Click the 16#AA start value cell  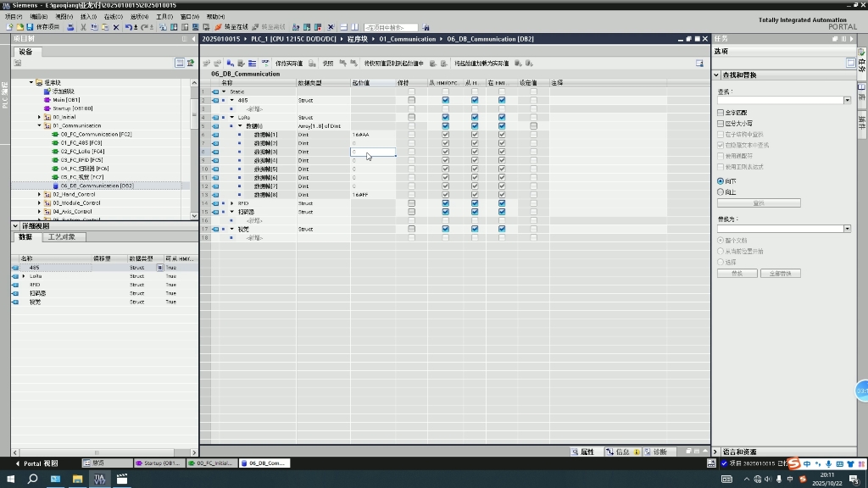373,135
